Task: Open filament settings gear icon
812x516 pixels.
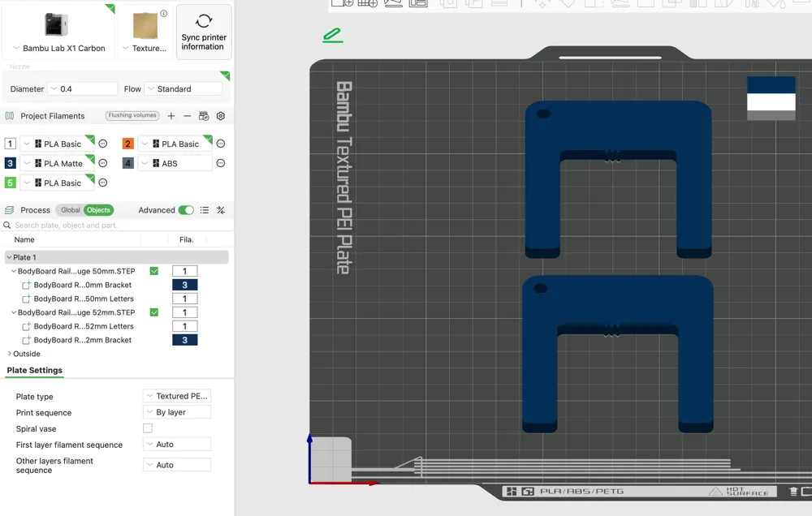Action: (x=221, y=116)
